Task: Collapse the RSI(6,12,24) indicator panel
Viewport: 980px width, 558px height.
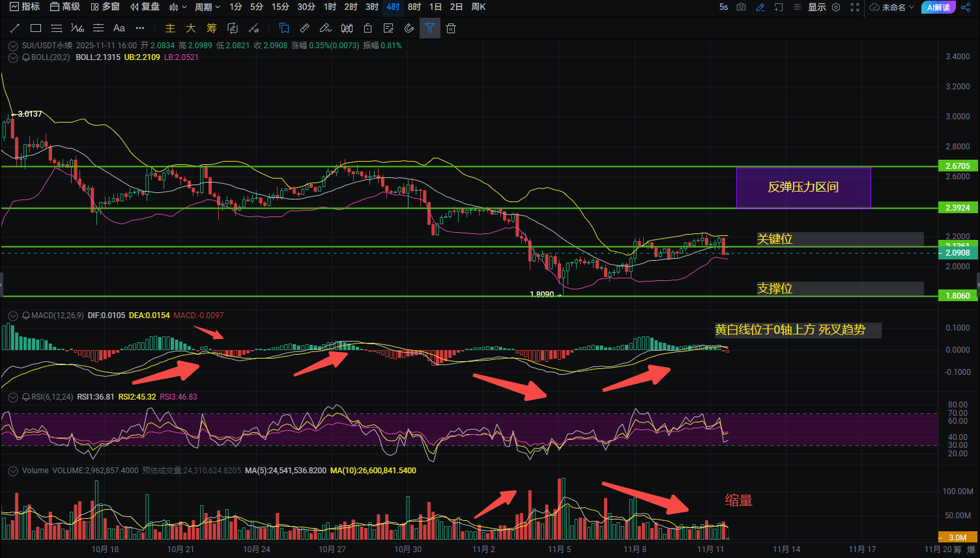Action: pyautogui.click(x=13, y=397)
